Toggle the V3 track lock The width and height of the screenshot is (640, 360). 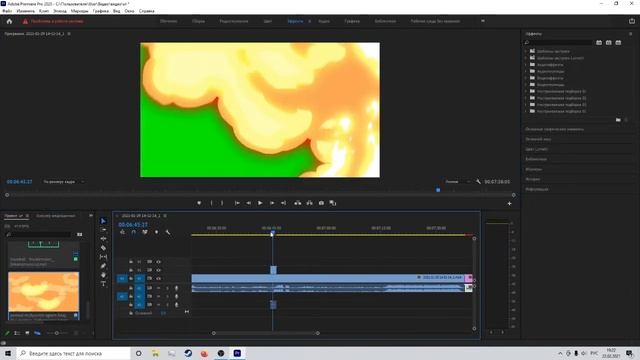[131, 262]
